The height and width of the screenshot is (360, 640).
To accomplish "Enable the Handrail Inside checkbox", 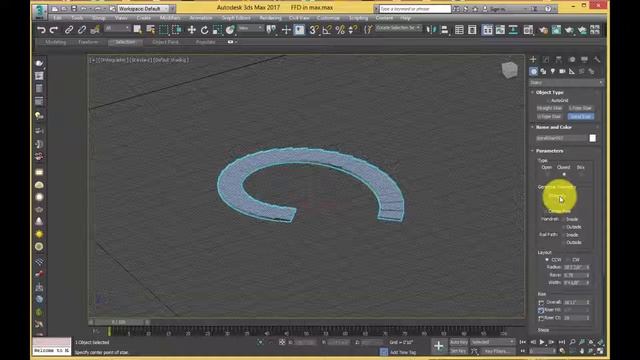I will tap(563, 219).
